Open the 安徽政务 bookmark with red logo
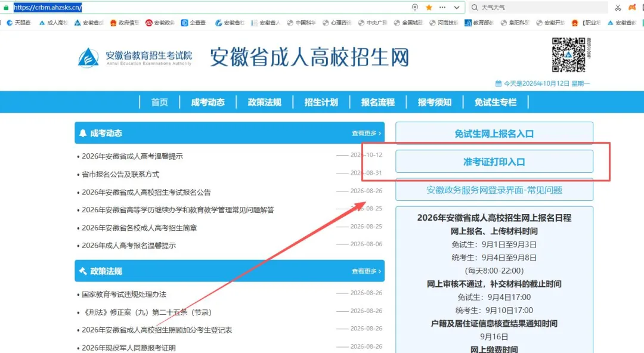The height and width of the screenshot is (353, 644). click(x=160, y=23)
